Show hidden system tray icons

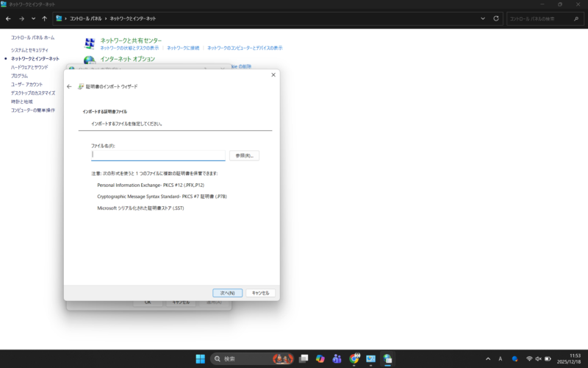(x=488, y=358)
